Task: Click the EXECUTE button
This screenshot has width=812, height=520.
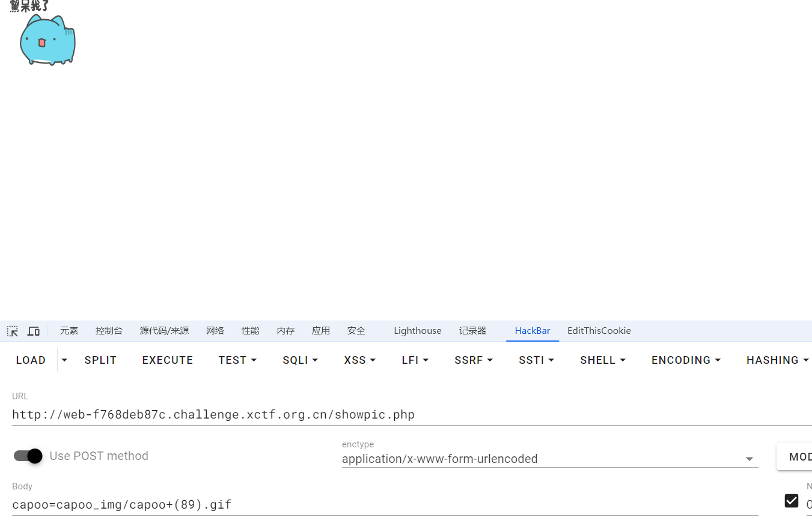Action: coord(168,360)
